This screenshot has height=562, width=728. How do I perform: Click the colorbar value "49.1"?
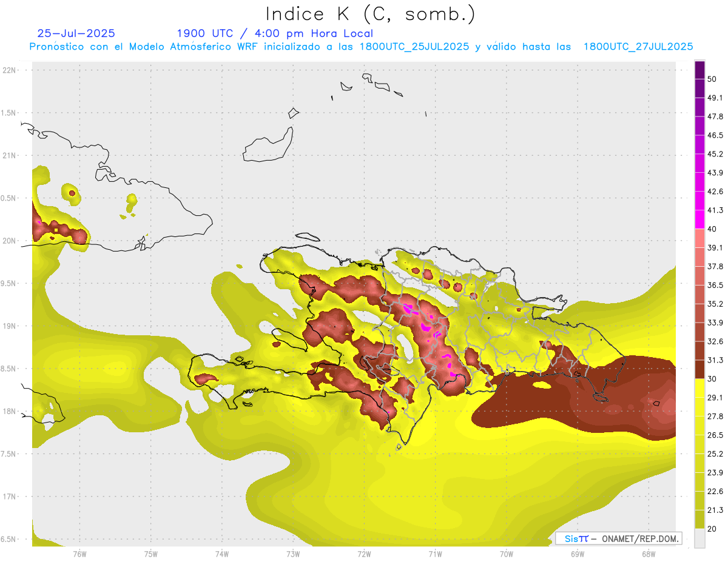click(715, 98)
